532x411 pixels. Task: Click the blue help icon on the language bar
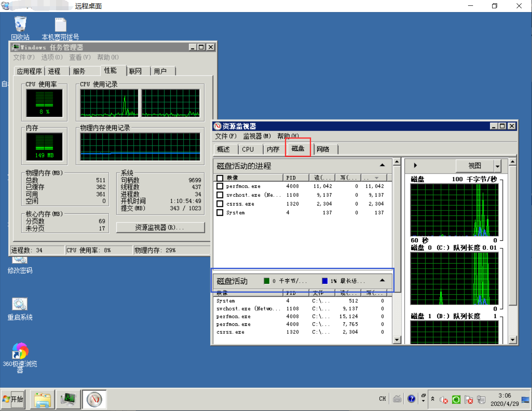[x=412, y=399]
